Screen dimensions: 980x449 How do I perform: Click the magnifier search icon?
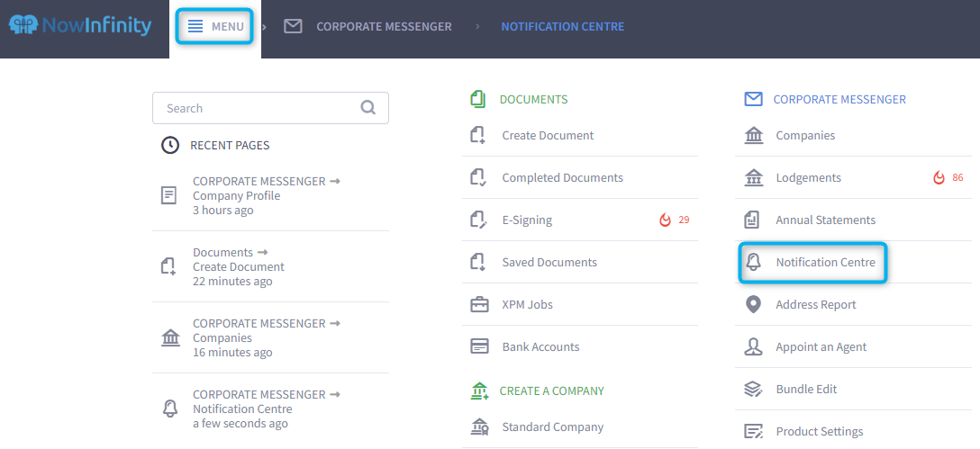(x=368, y=108)
